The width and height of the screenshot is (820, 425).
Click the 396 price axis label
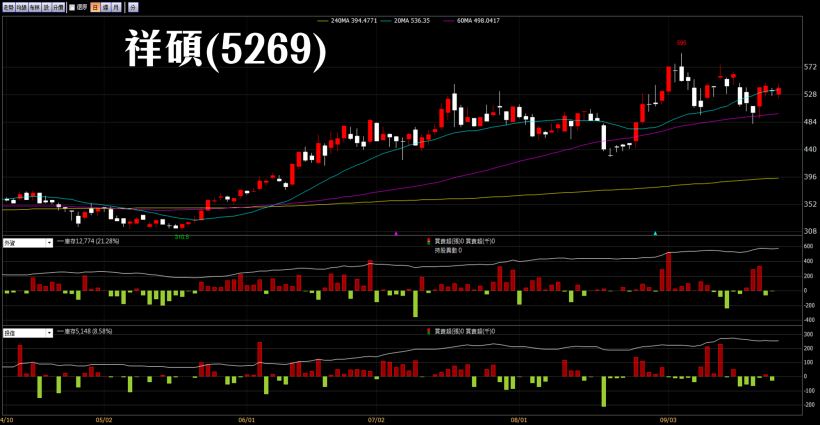point(810,177)
